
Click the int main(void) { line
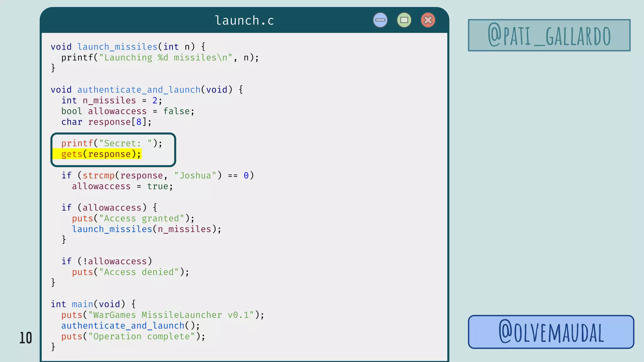pos(93,304)
